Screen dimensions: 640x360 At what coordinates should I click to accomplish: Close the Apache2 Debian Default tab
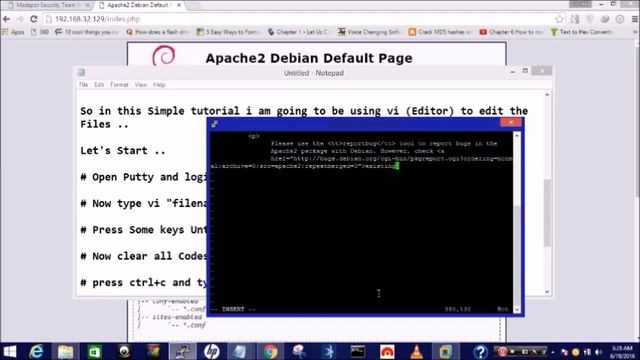coord(179,5)
